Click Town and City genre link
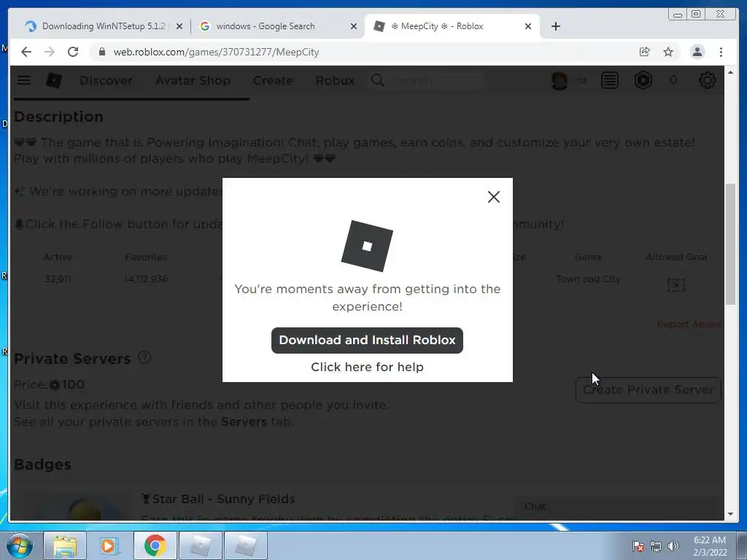The image size is (747, 560). [589, 279]
